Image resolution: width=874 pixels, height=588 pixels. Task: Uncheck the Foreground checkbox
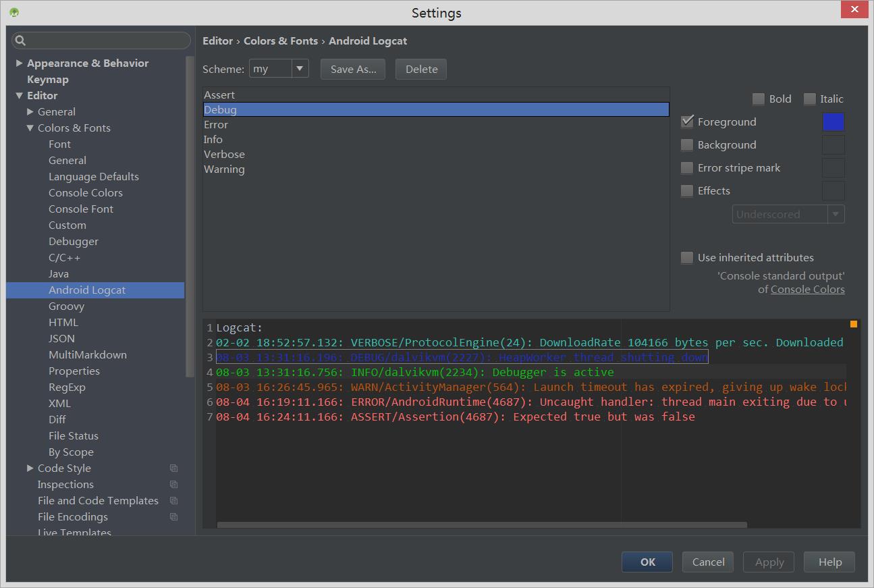tap(687, 122)
